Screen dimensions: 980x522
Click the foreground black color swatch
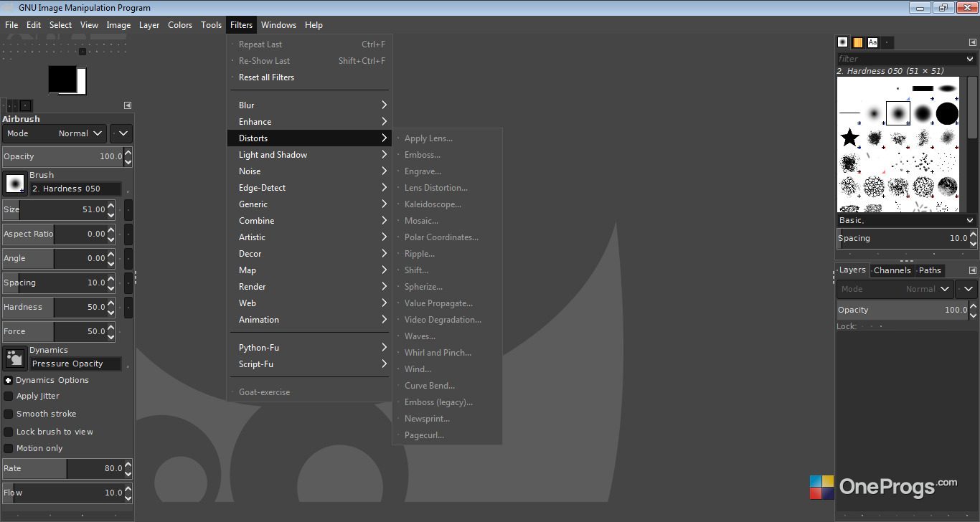click(x=62, y=78)
